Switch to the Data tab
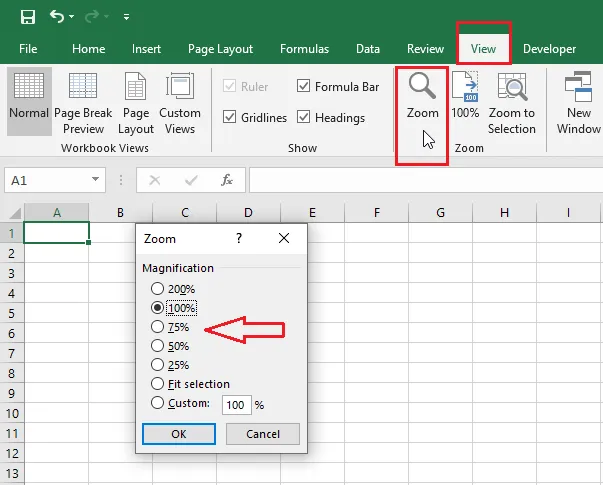Image resolution: width=603 pixels, height=485 pixels. 368,49
